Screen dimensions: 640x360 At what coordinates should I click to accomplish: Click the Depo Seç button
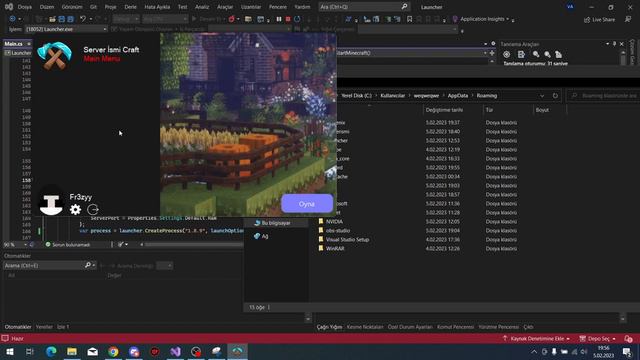coord(598,339)
